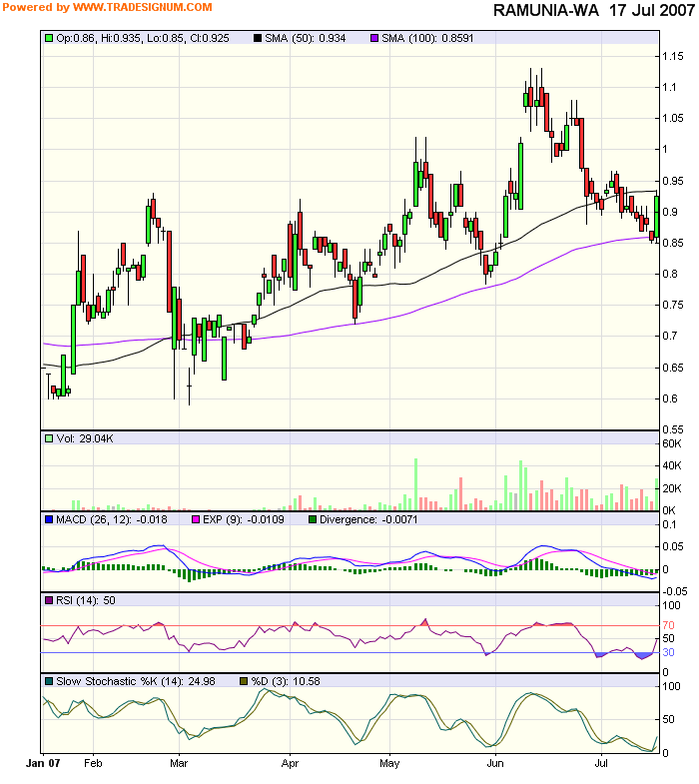Click the green price legend swatch
Viewport: 699px width, 784px height.
49,37
